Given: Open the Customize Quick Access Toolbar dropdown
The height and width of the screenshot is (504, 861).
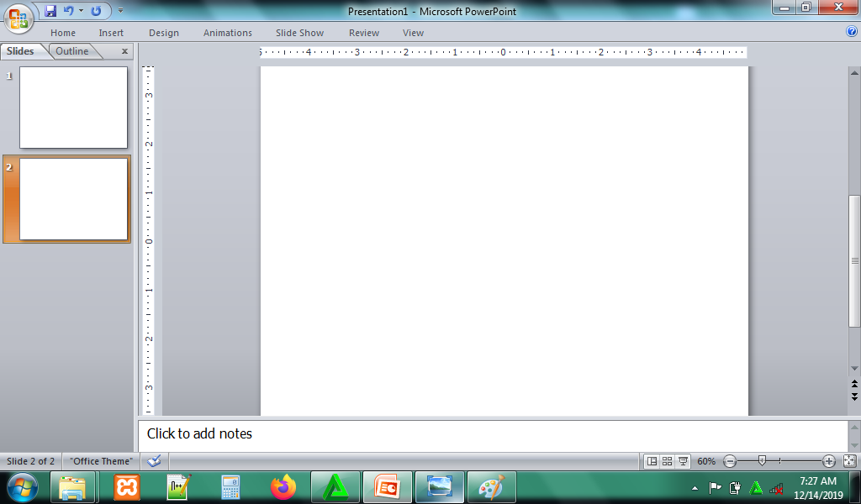Looking at the screenshot, I should [121, 10].
